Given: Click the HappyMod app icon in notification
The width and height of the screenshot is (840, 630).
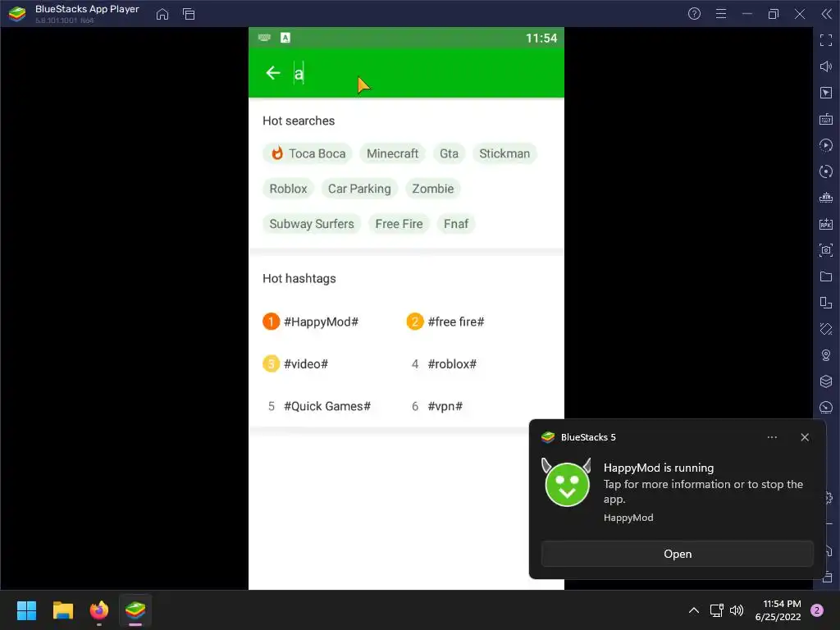Looking at the screenshot, I should 567,482.
